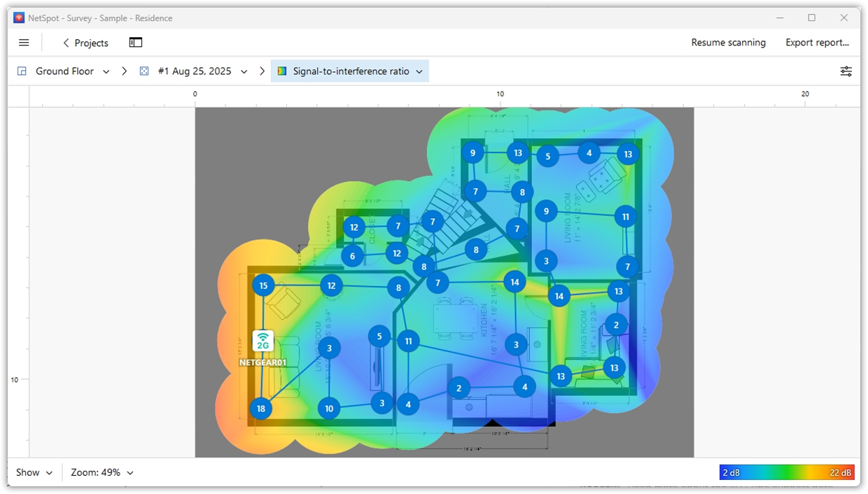This screenshot has height=494, width=868.
Task: Click the 2 dB to 22 dB color legend
Action: tap(787, 473)
